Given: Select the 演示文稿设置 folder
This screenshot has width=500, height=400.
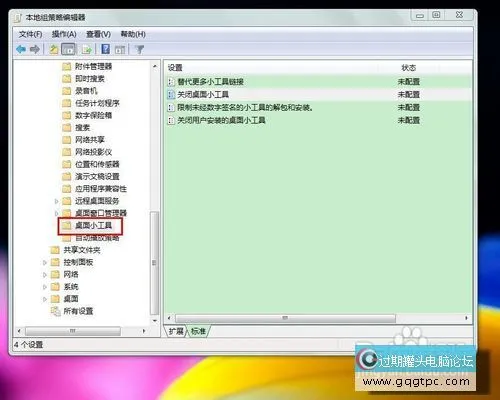Looking at the screenshot, I should click(91, 176).
